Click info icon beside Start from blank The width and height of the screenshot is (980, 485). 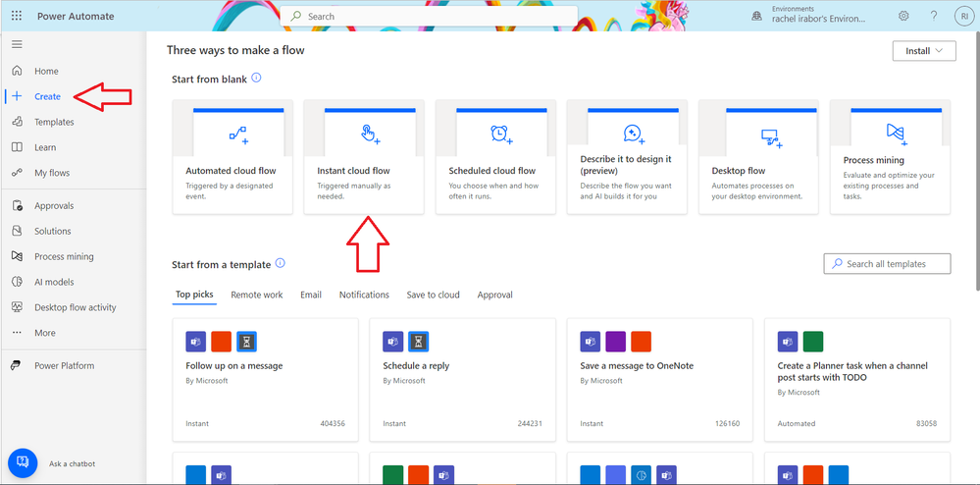click(x=256, y=79)
